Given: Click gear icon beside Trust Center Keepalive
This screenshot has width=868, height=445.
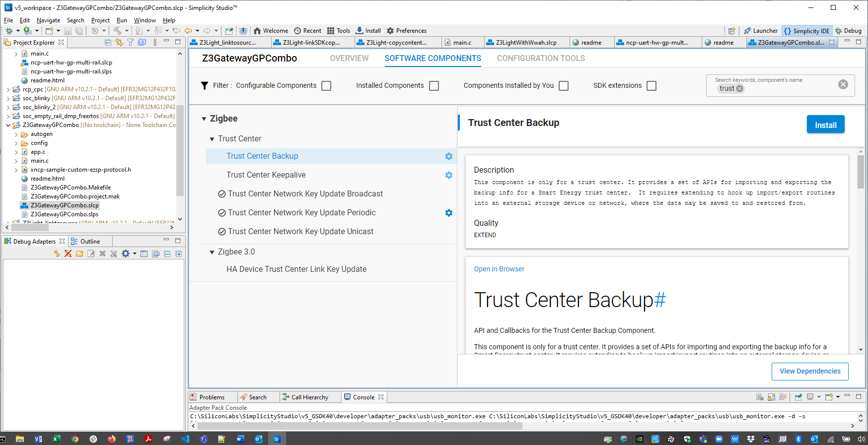Looking at the screenshot, I should click(x=448, y=175).
